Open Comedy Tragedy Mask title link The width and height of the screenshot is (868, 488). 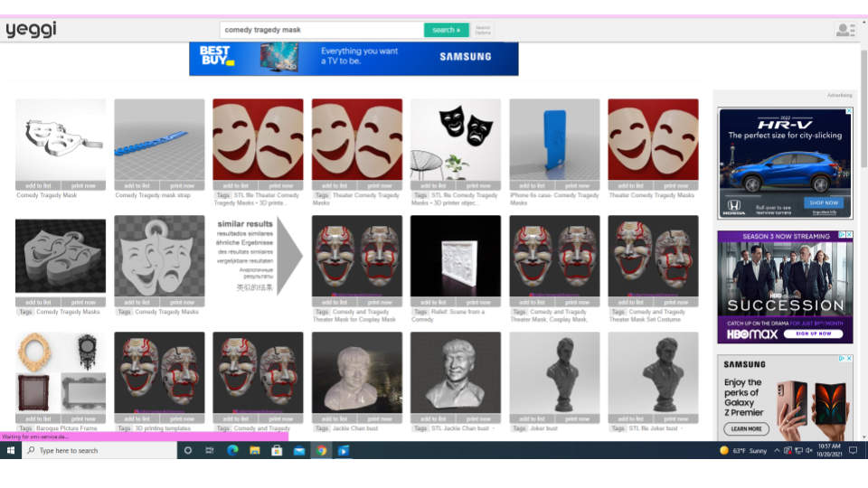46,195
